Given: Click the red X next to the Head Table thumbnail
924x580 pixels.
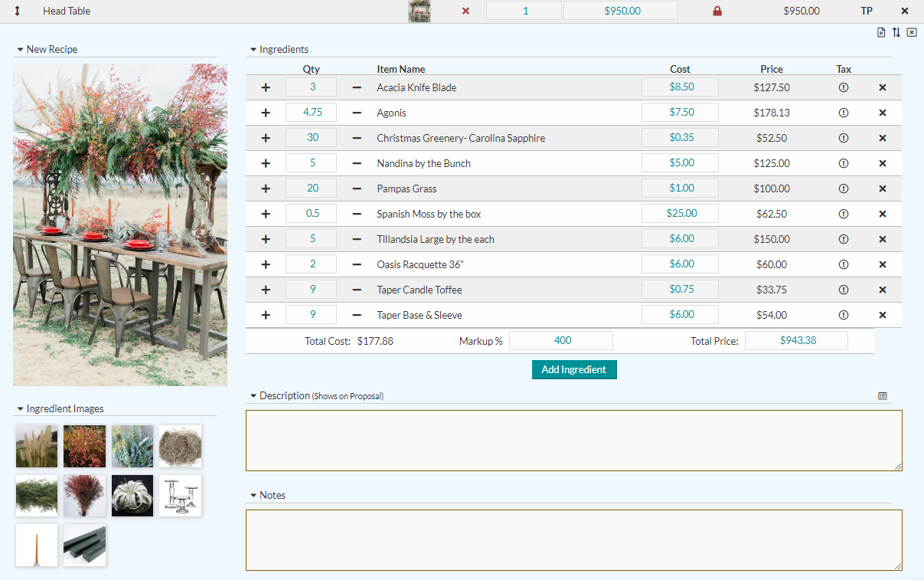Looking at the screenshot, I should [465, 11].
